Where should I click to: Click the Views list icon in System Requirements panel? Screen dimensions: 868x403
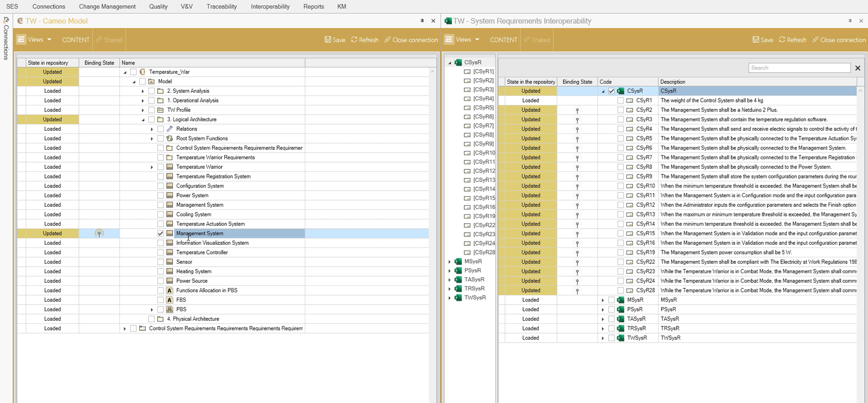tap(449, 40)
